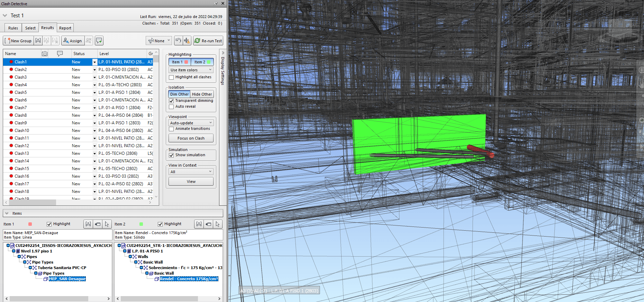Screen dimensions: 644x302
Task: Click the Compact All results icon
Action: coord(187,41)
